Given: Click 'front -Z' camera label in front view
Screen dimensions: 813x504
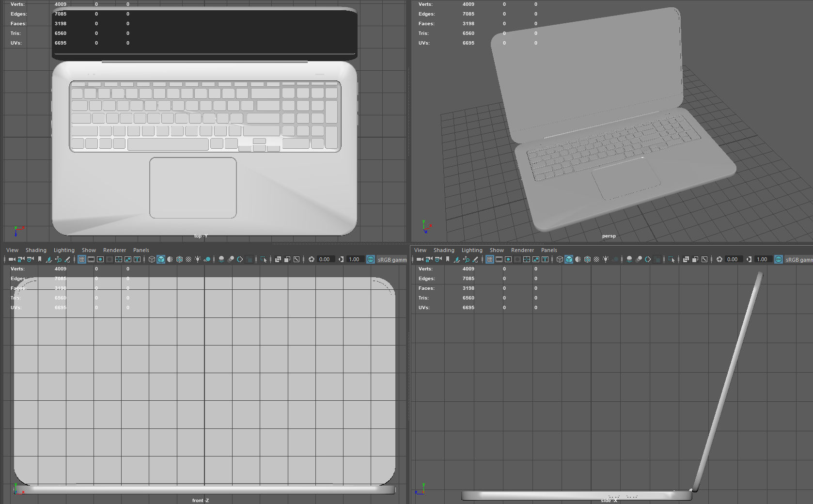Looking at the screenshot, I should coord(201,500).
